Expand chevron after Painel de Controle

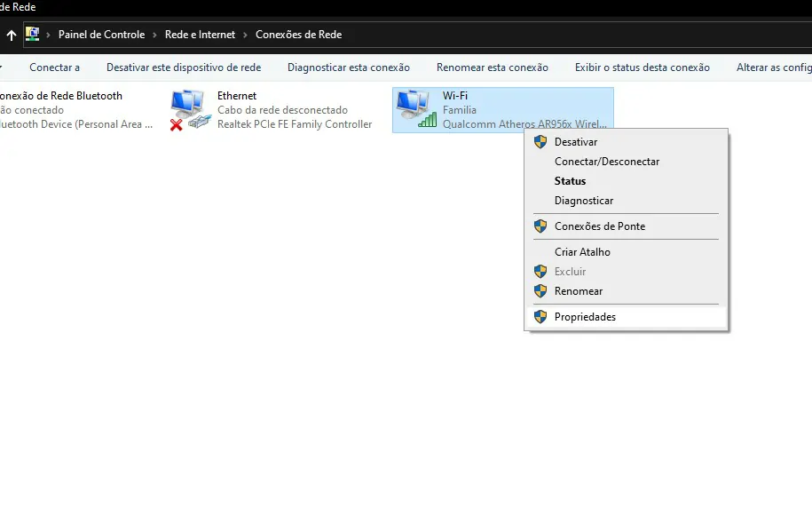pos(154,36)
